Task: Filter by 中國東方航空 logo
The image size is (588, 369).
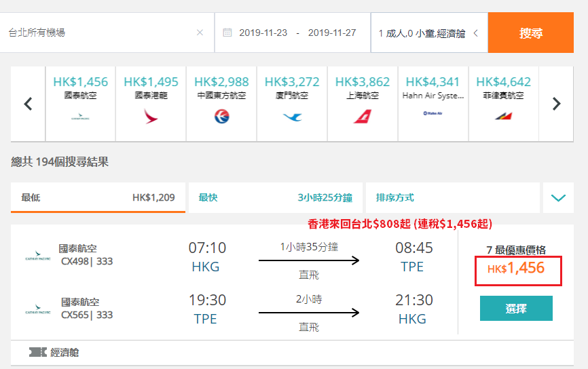Action: tap(221, 117)
